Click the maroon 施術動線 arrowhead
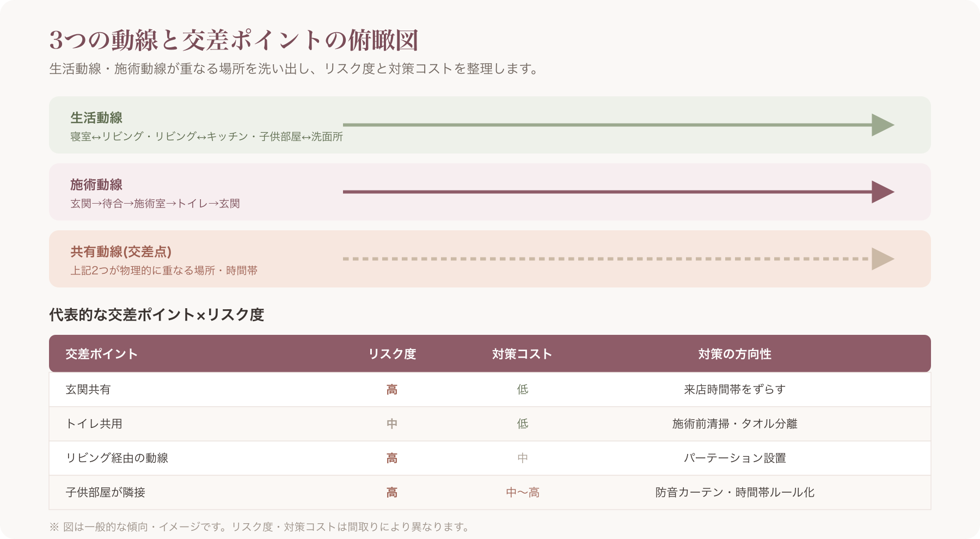Screen dimensions: 980x539 (883, 192)
